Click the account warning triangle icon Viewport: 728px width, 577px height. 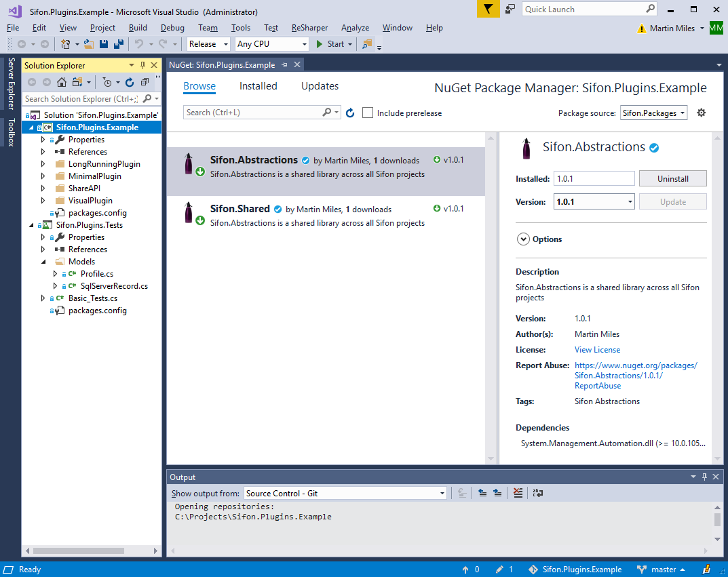pyautogui.click(x=642, y=28)
